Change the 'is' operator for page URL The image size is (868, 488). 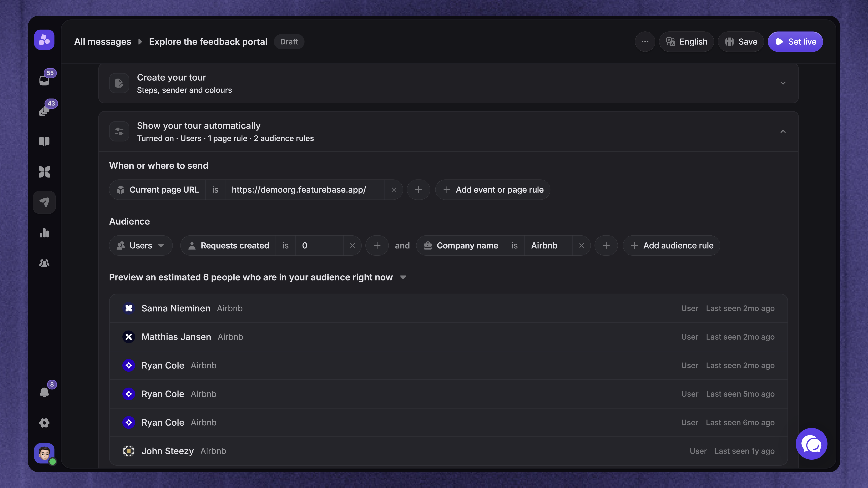(215, 190)
